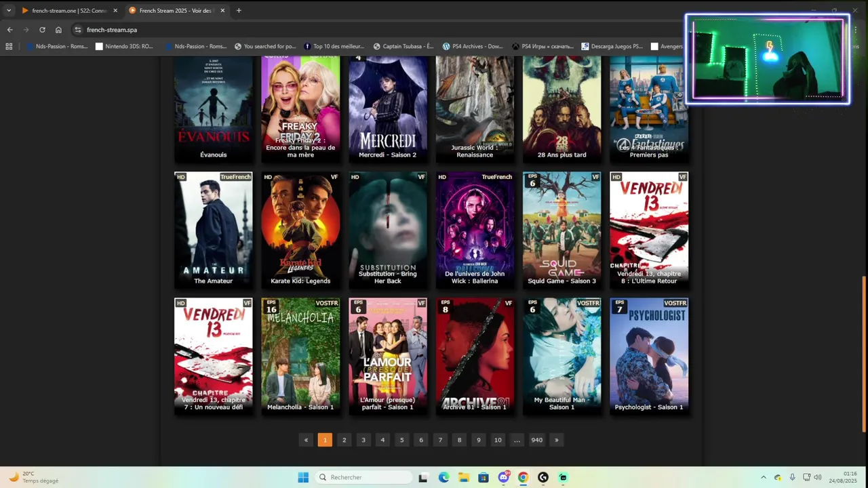Open File Explorer from the taskbar
Image resolution: width=868 pixels, height=488 pixels.
[x=463, y=477]
